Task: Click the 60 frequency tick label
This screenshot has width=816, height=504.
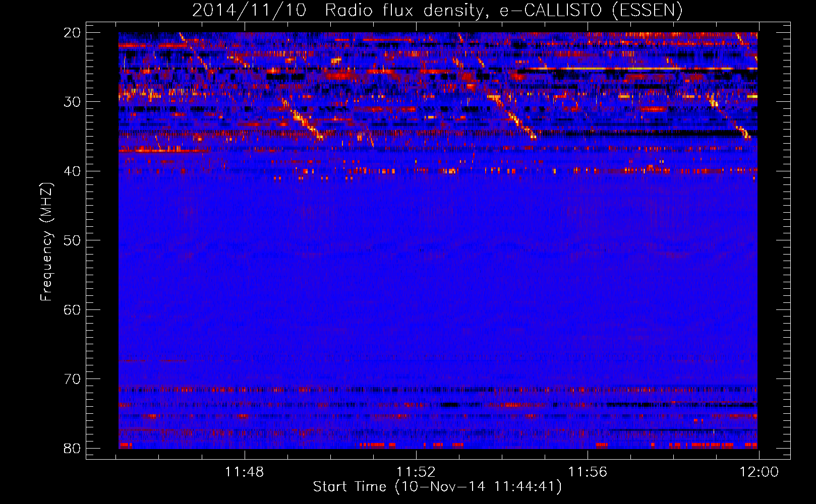Action: tap(72, 309)
